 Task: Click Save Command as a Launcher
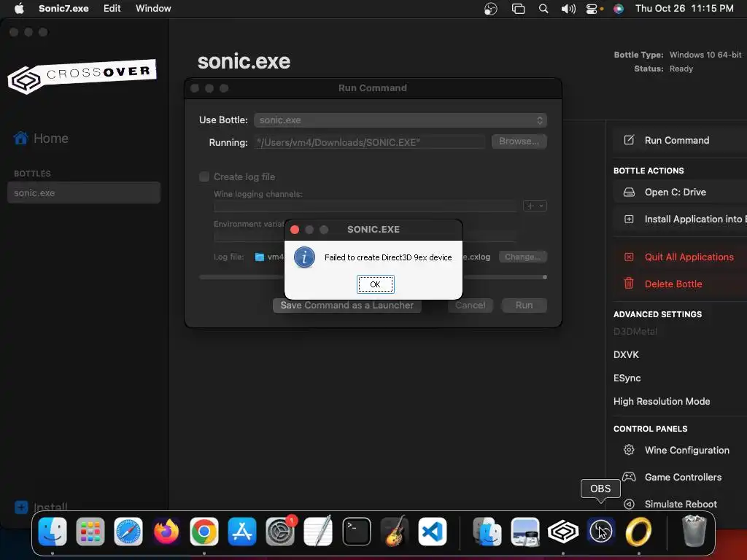tap(347, 306)
